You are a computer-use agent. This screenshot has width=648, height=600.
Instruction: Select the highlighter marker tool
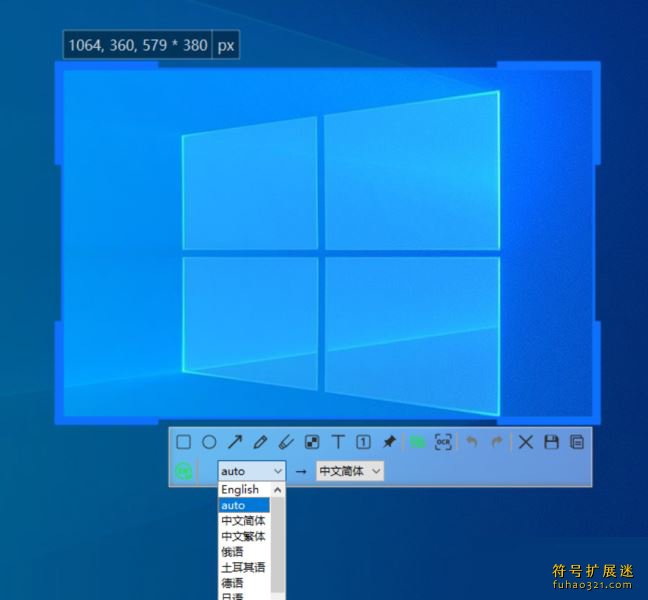pos(286,442)
